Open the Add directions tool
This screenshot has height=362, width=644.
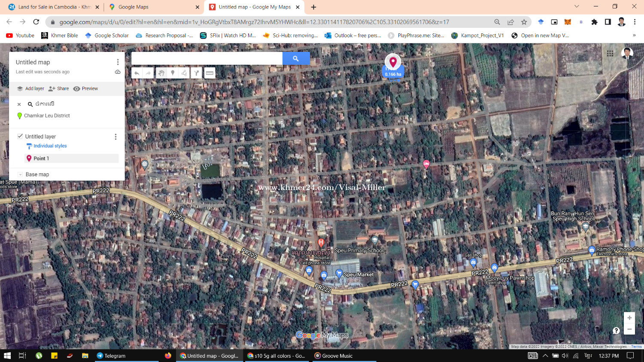pos(196,73)
